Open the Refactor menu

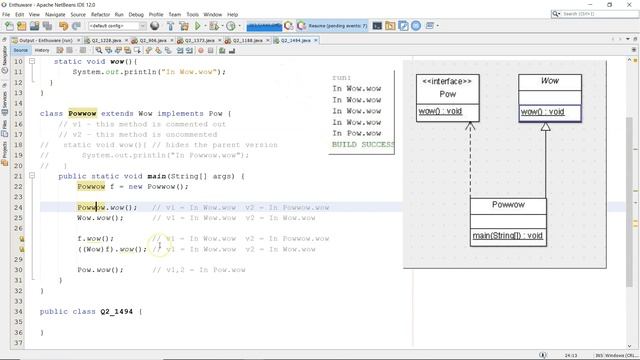[x=100, y=14]
